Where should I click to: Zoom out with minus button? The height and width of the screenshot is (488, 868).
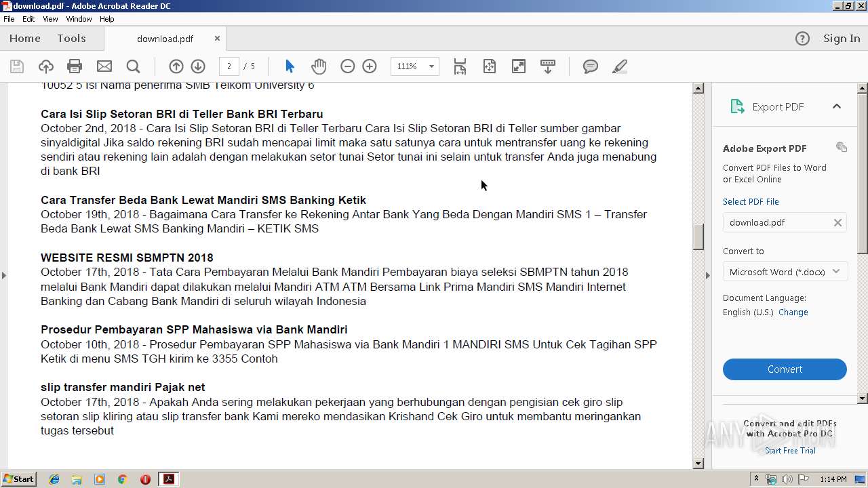[347, 66]
